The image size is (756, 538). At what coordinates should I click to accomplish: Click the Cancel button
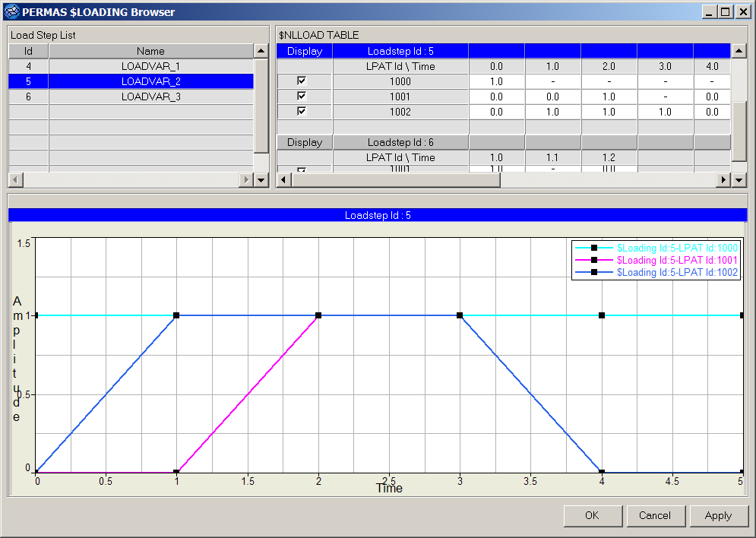point(654,515)
